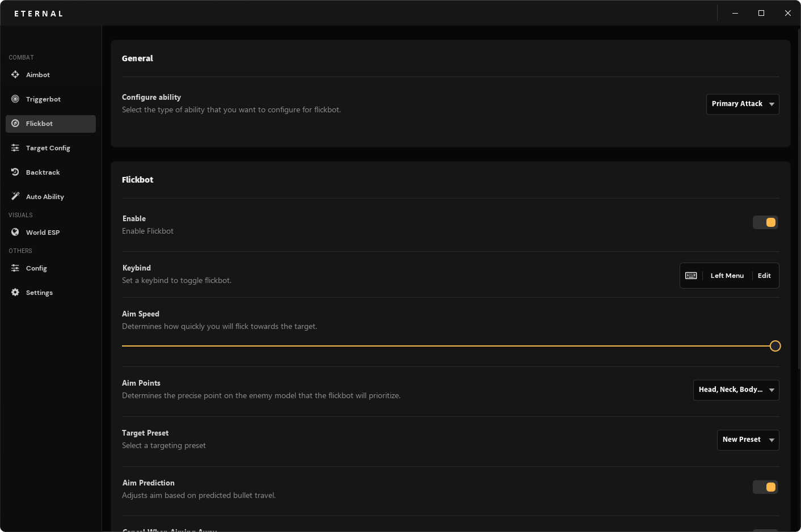Image resolution: width=801 pixels, height=532 pixels.
Task: Toggle the Aim Prediction switch
Action: [765, 487]
